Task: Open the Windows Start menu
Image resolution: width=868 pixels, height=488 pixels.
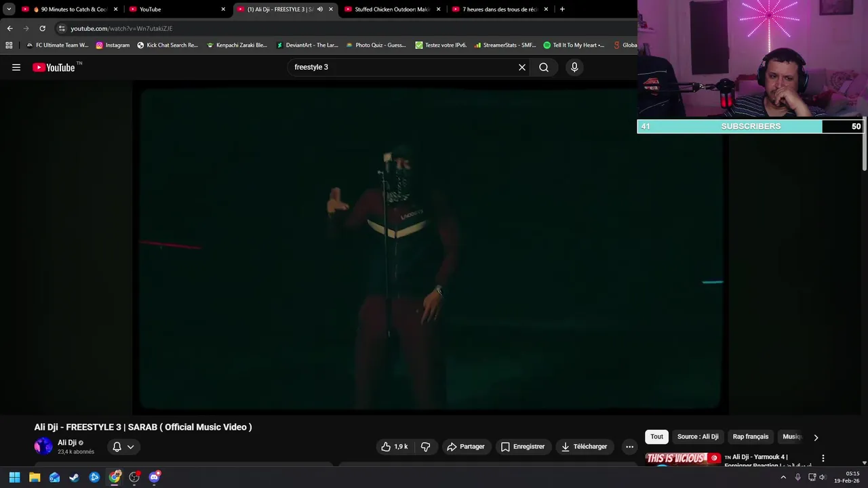Action: [14, 477]
